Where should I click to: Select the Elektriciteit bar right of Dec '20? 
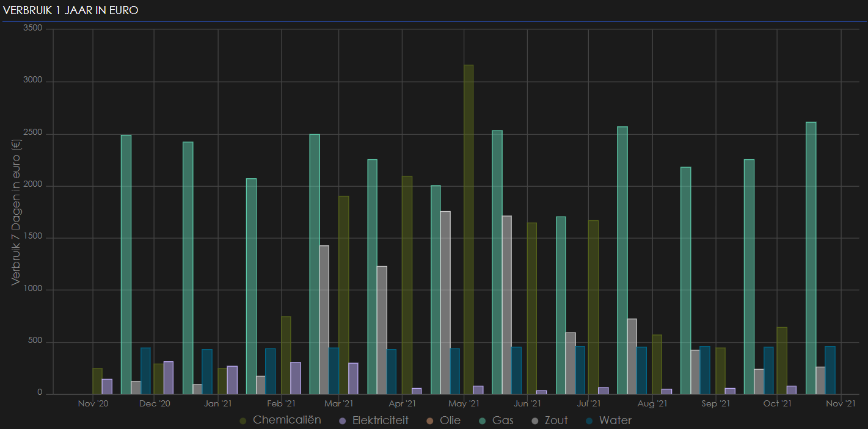[168, 378]
